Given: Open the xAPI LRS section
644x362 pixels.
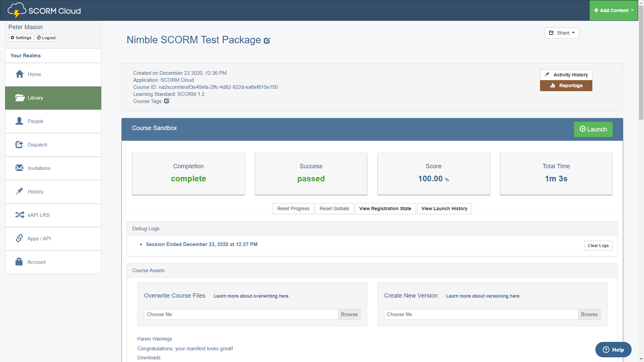Looking at the screenshot, I should pyautogui.click(x=53, y=215).
